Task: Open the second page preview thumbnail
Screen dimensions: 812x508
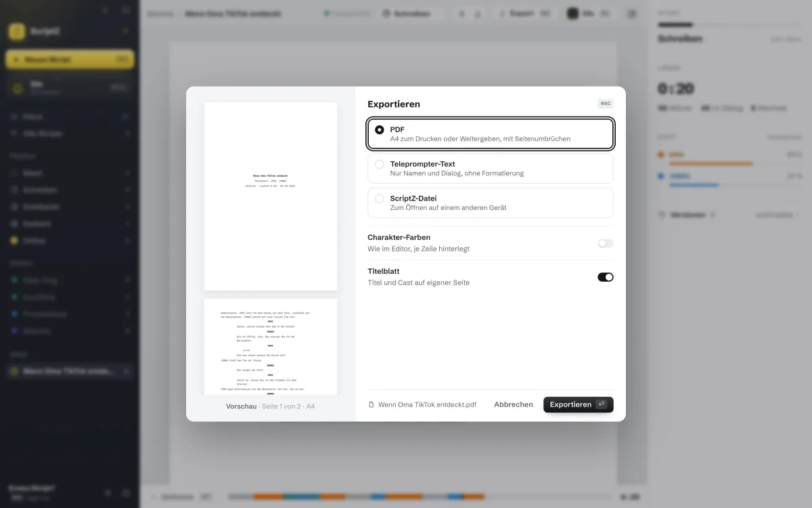Action: tap(271, 347)
